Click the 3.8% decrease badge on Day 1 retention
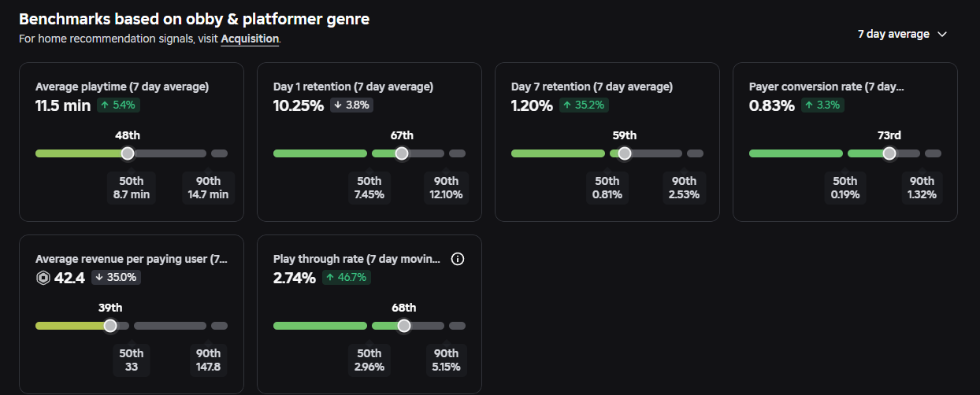This screenshot has height=395, width=980. 351,105
